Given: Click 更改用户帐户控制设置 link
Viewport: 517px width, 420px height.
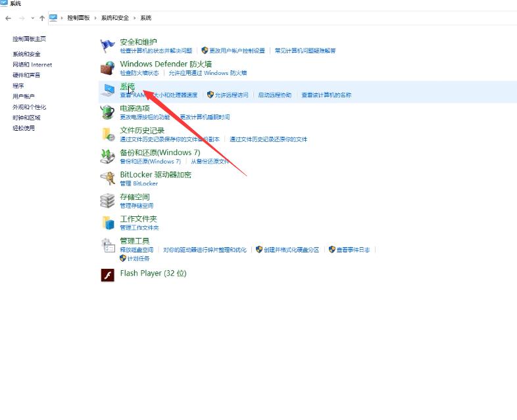Looking at the screenshot, I should pos(237,51).
